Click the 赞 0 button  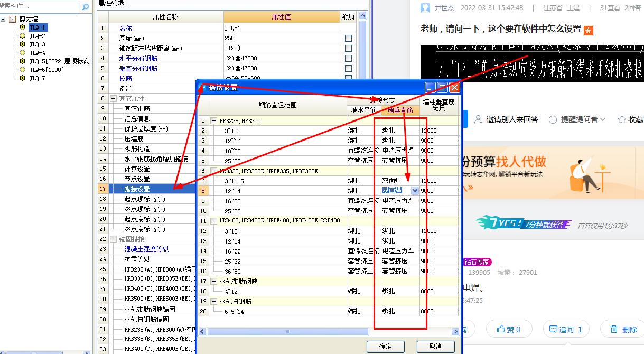click(x=509, y=329)
